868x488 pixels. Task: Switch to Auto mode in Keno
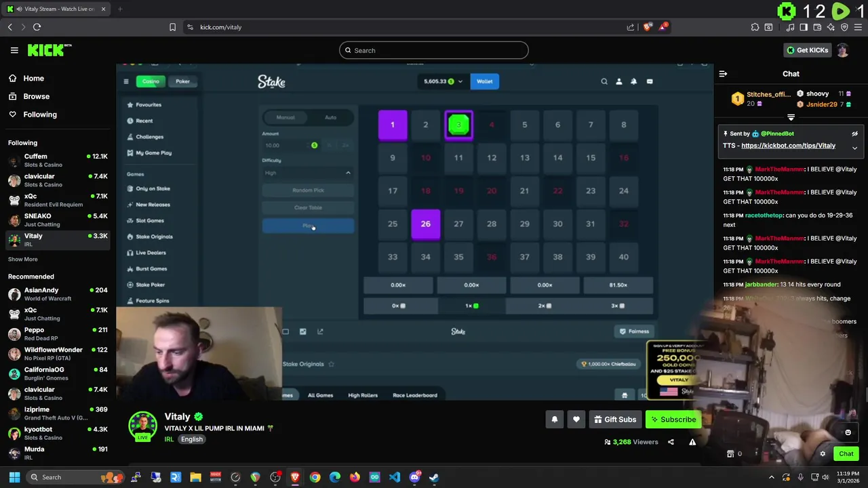click(330, 117)
